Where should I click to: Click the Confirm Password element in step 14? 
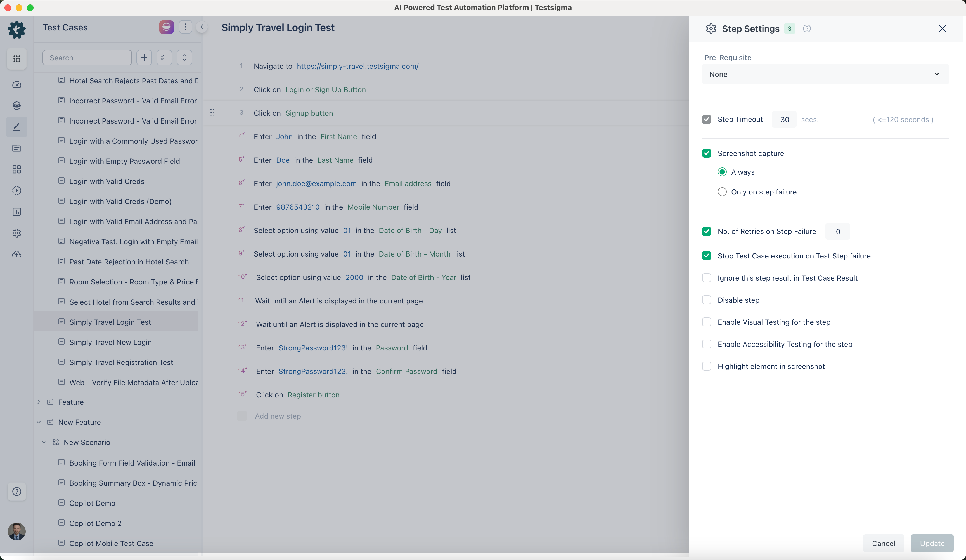[406, 371]
